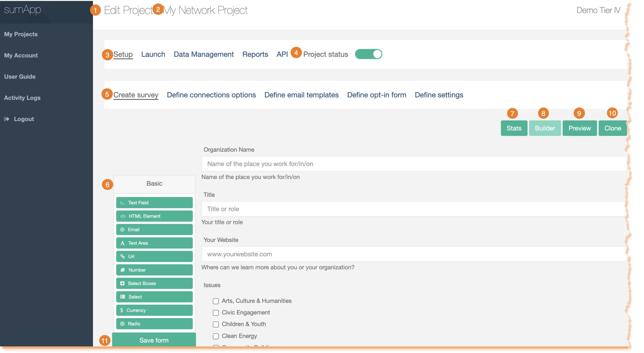644x353 pixels.
Task: Click the Organization Name label
Action: tap(229, 150)
